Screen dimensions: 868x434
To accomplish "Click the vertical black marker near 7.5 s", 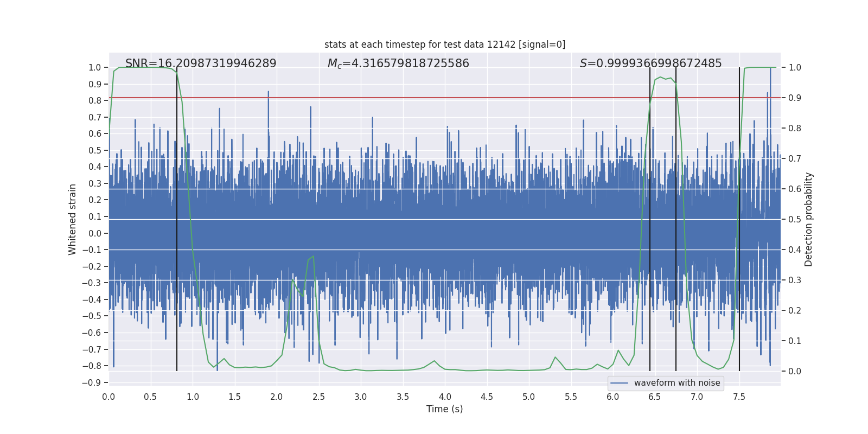I will click(739, 217).
